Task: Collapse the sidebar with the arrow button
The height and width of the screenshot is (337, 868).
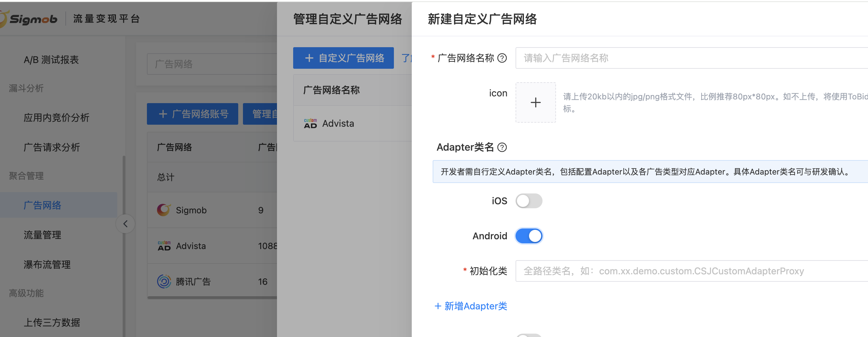Action: point(125,224)
